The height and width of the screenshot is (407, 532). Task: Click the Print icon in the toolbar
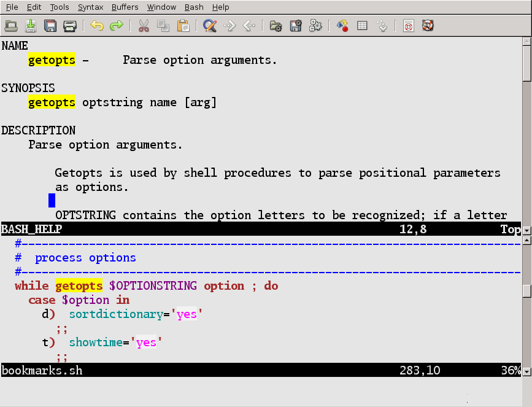(70, 26)
